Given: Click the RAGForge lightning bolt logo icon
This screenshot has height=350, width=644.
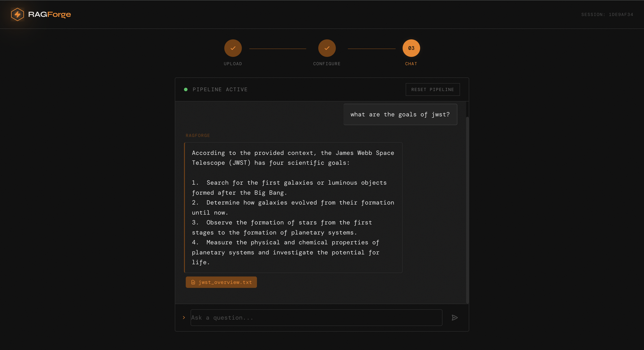Looking at the screenshot, I should coord(17,14).
